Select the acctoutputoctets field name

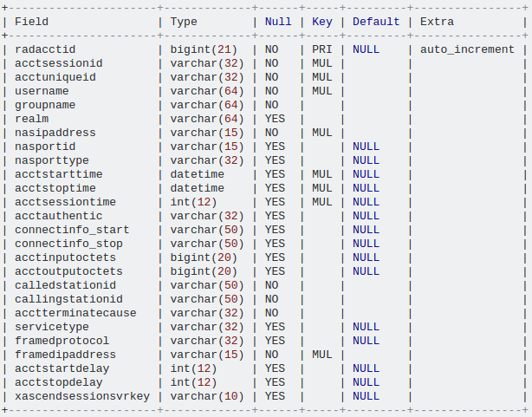tap(68, 271)
